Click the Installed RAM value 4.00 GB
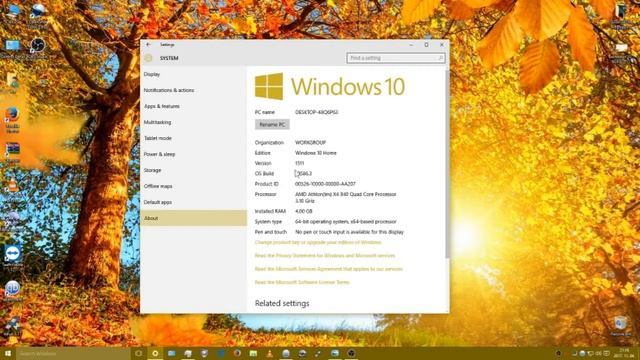 click(304, 211)
